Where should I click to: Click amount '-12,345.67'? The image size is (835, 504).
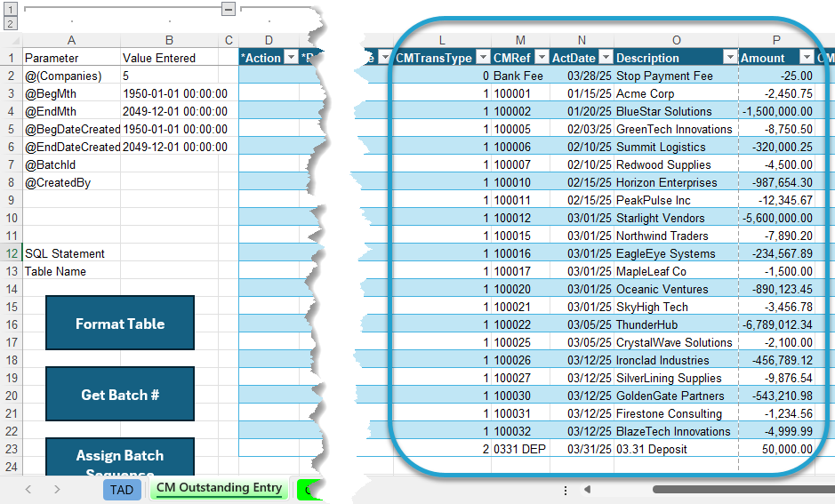point(776,200)
